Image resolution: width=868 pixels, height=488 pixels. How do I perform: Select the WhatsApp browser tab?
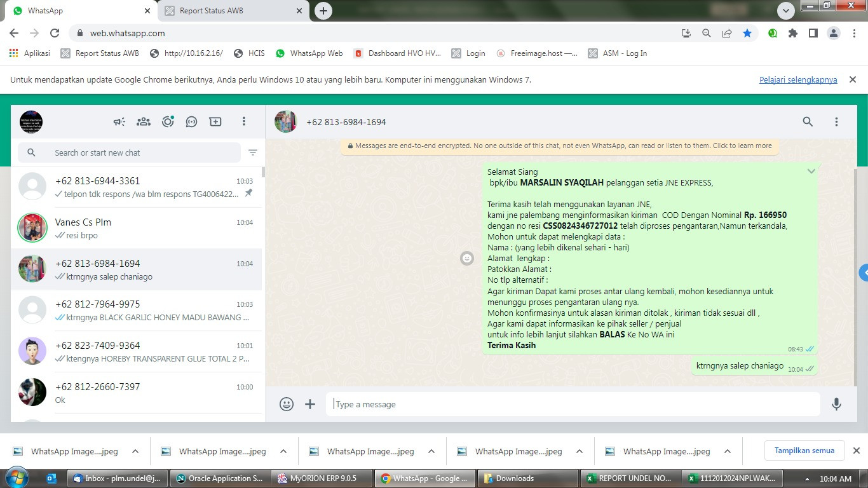(x=81, y=11)
